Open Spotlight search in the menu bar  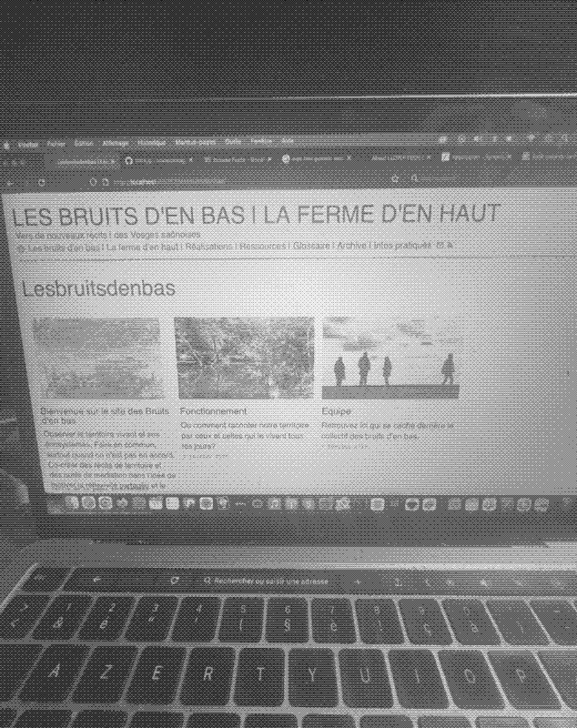(x=565, y=138)
